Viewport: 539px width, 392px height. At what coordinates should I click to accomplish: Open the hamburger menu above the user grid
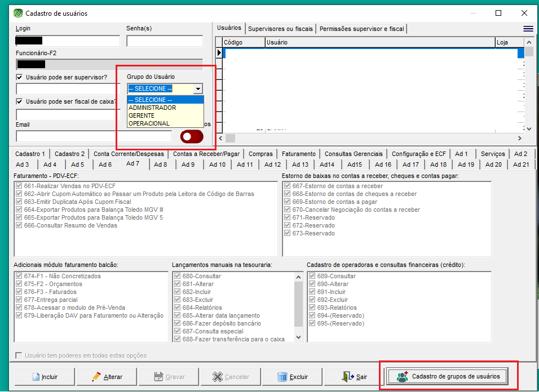click(x=528, y=29)
